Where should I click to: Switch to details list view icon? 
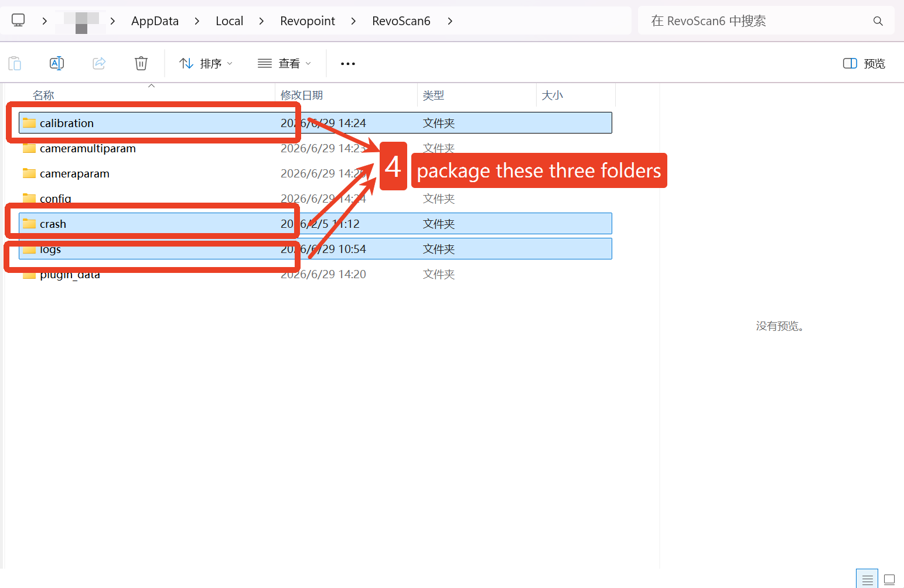(868, 579)
